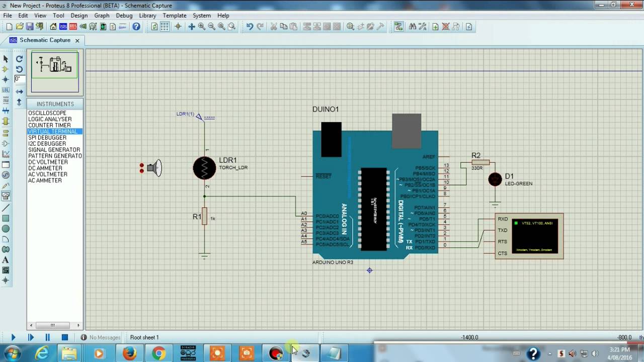644x362 pixels.
Task: Open project using the folder icon
Action: tap(20, 27)
